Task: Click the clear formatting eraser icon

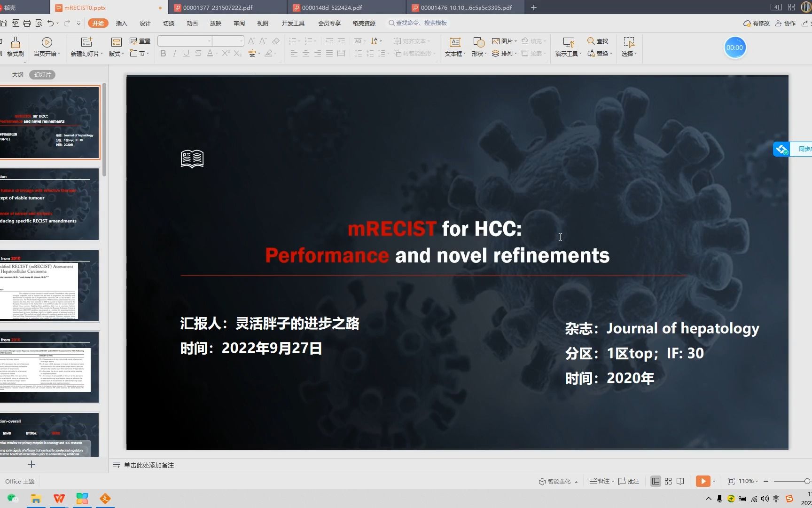Action: pos(276,41)
